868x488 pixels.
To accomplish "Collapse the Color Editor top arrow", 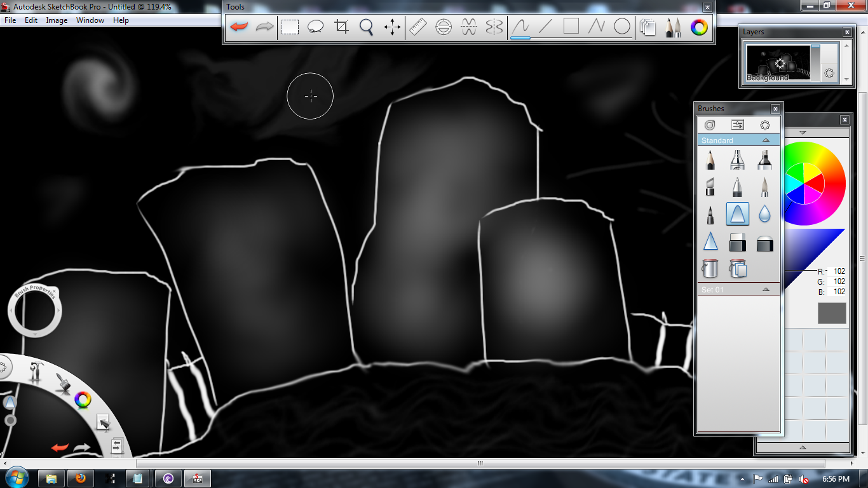I will tap(803, 133).
